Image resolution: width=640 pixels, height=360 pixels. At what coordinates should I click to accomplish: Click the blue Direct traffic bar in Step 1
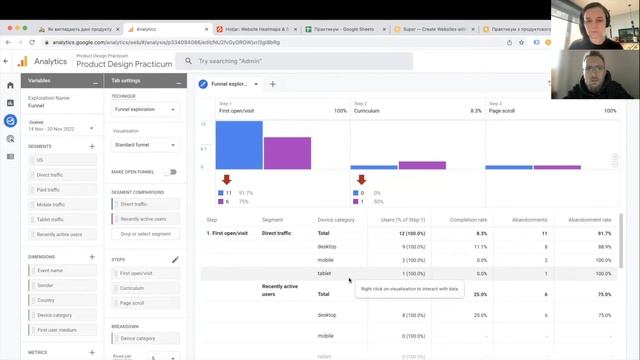click(x=239, y=145)
